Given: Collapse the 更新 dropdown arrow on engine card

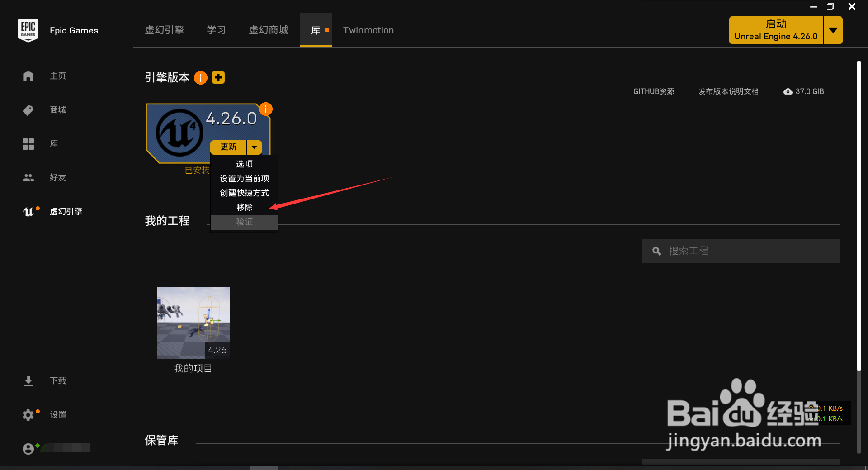Looking at the screenshot, I should 255,147.
